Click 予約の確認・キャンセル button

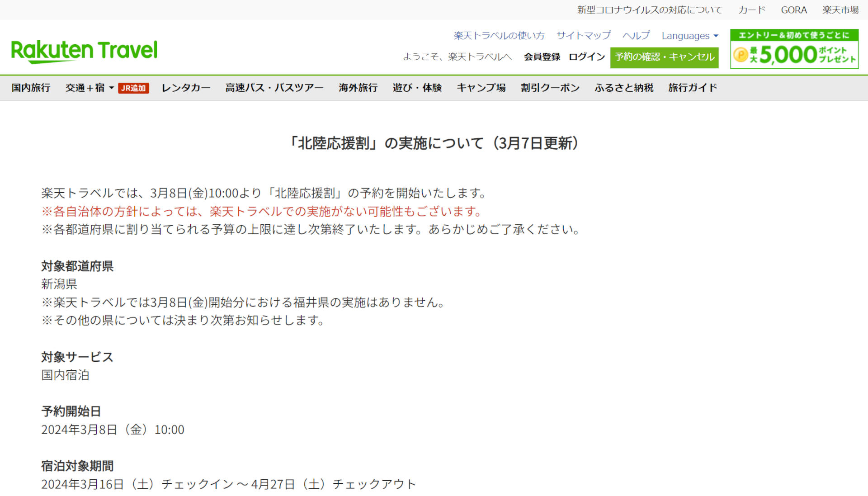665,57
